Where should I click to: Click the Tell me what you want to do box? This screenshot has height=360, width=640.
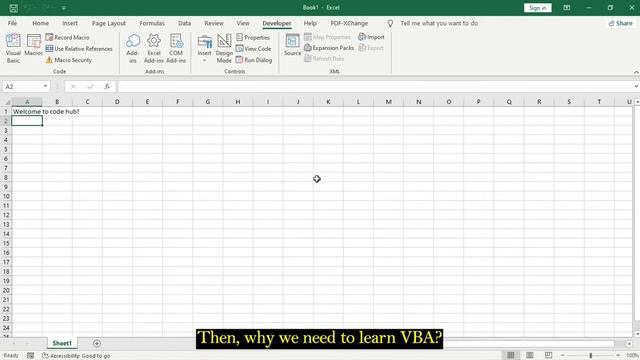click(439, 23)
